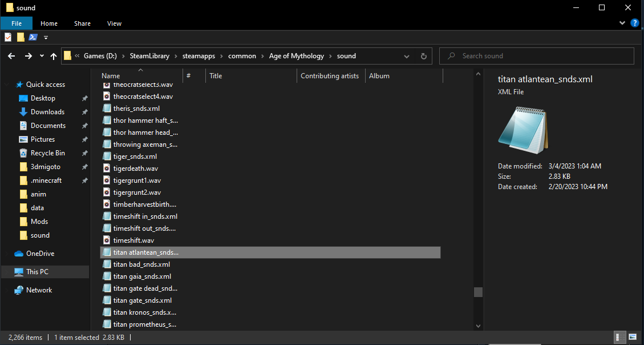
Task: Open the View ribbon tab
Action: tap(114, 23)
